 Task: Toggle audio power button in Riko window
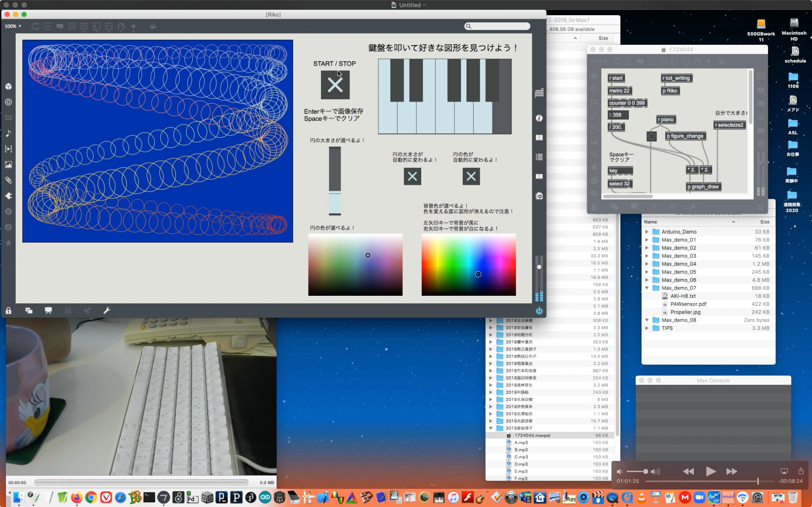[539, 311]
